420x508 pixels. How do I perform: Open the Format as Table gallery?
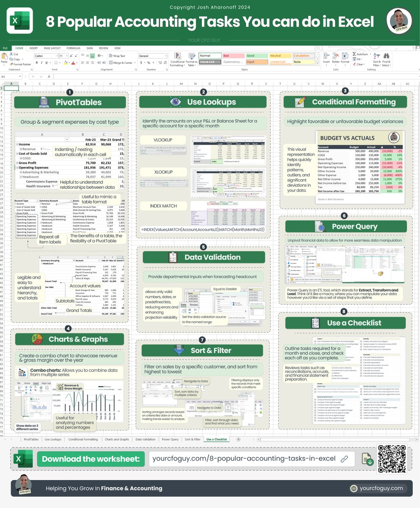point(191,60)
